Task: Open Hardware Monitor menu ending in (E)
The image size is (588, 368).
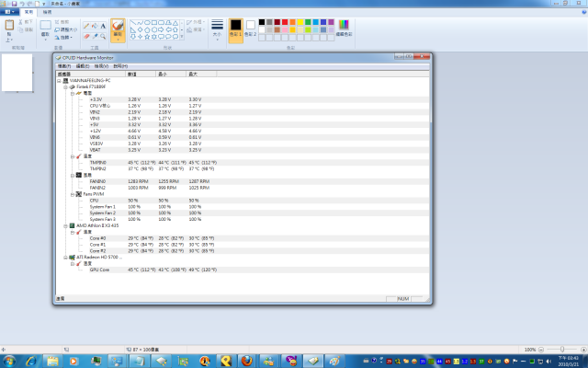Action: (83, 66)
